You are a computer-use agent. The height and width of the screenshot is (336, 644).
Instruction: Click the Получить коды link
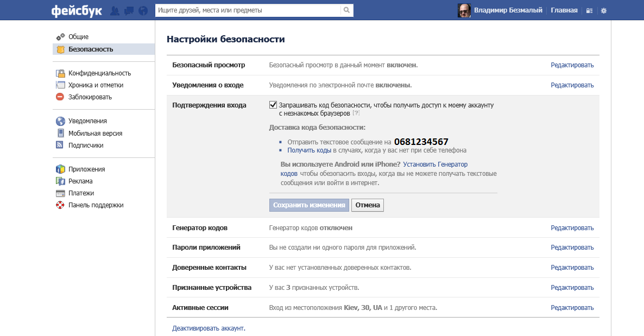pyautogui.click(x=310, y=150)
